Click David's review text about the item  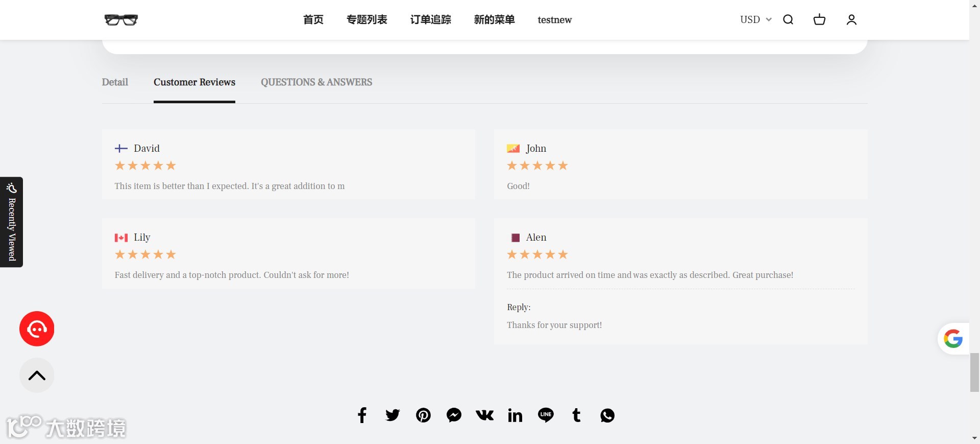point(230,186)
